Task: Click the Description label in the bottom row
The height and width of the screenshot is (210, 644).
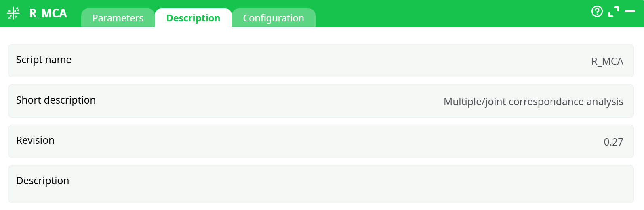Action: [42, 181]
